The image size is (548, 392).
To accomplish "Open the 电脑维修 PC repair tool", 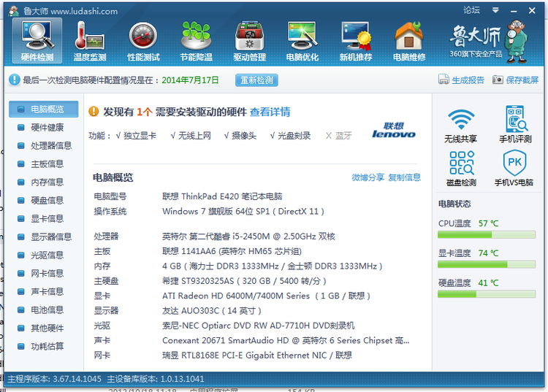I will (409, 40).
